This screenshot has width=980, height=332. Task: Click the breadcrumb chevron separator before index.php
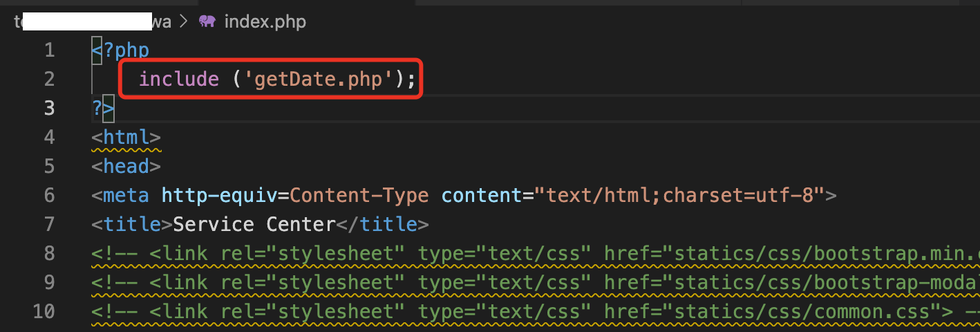click(x=184, y=21)
